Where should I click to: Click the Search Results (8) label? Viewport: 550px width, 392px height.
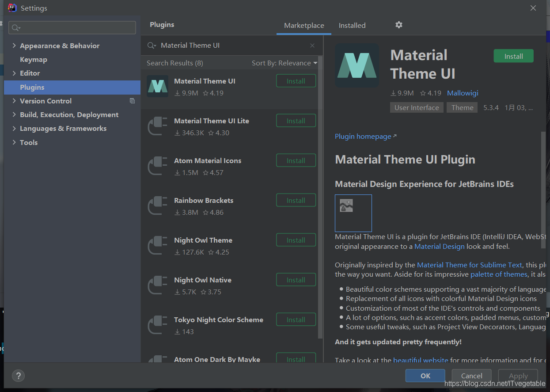click(x=175, y=63)
